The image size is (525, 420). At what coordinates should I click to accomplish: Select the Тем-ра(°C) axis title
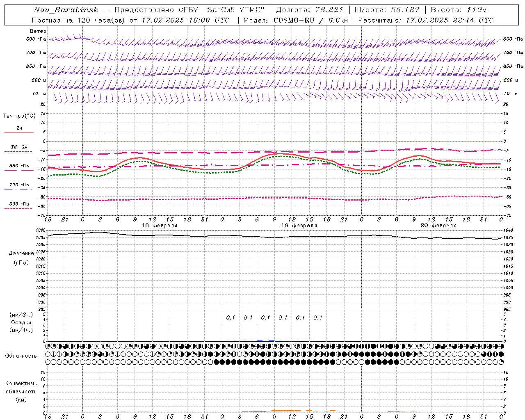click(19, 116)
